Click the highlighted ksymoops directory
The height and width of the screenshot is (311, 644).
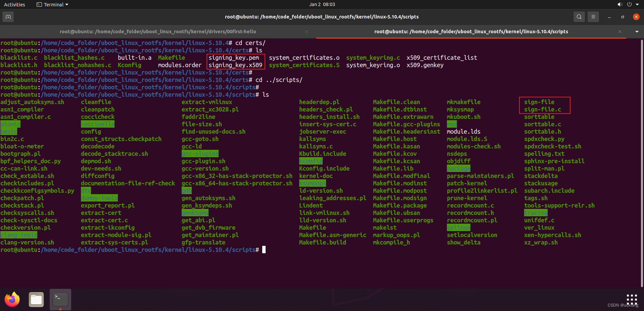pos(313,183)
